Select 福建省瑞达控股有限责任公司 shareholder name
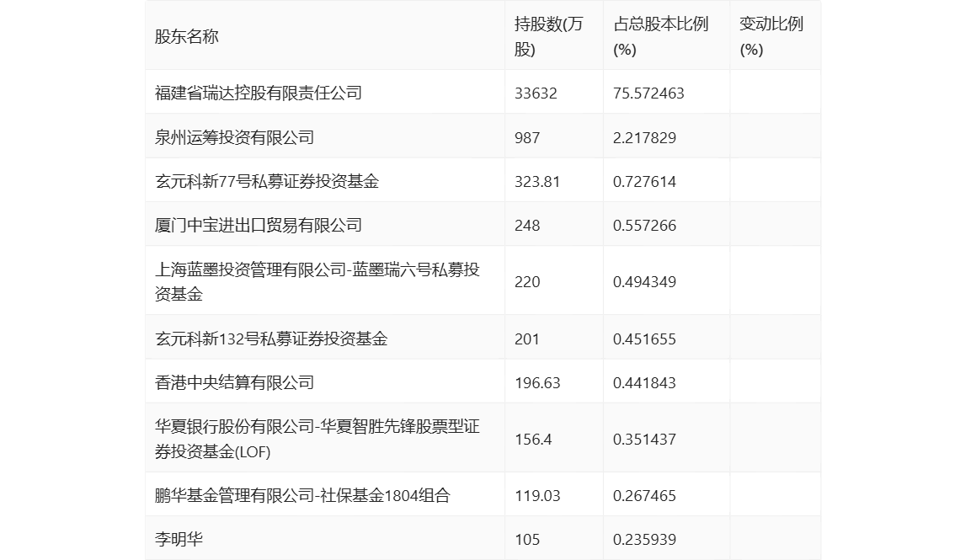 click(259, 93)
